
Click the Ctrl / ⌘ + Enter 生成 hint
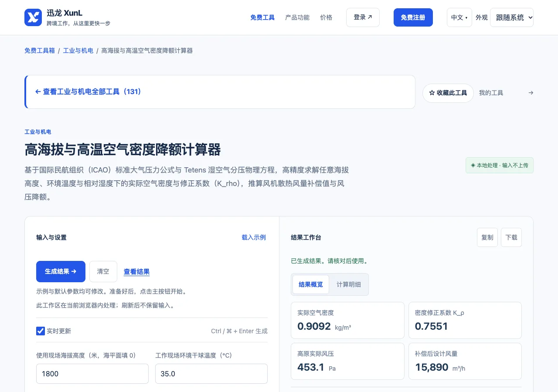(x=239, y=331)
